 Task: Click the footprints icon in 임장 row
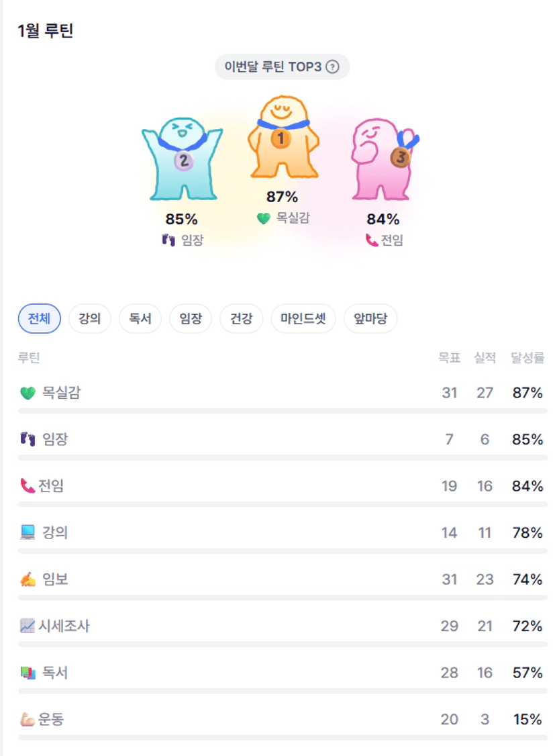click(x=27, y=440)
